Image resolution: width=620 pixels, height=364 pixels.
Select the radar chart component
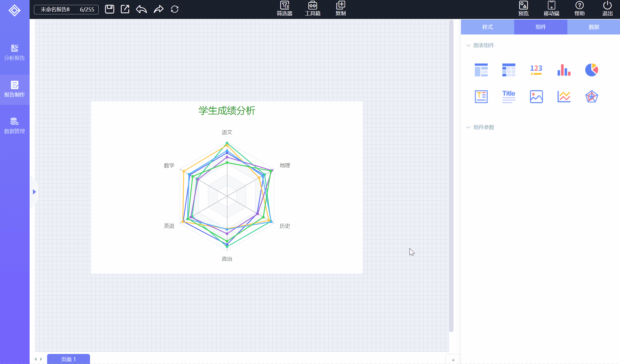(592, 97)
